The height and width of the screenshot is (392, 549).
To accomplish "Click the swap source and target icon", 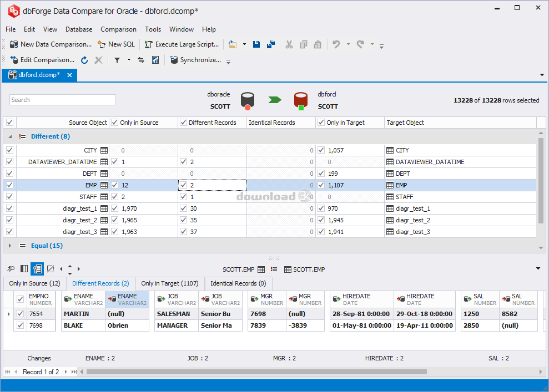I will 141,60.
